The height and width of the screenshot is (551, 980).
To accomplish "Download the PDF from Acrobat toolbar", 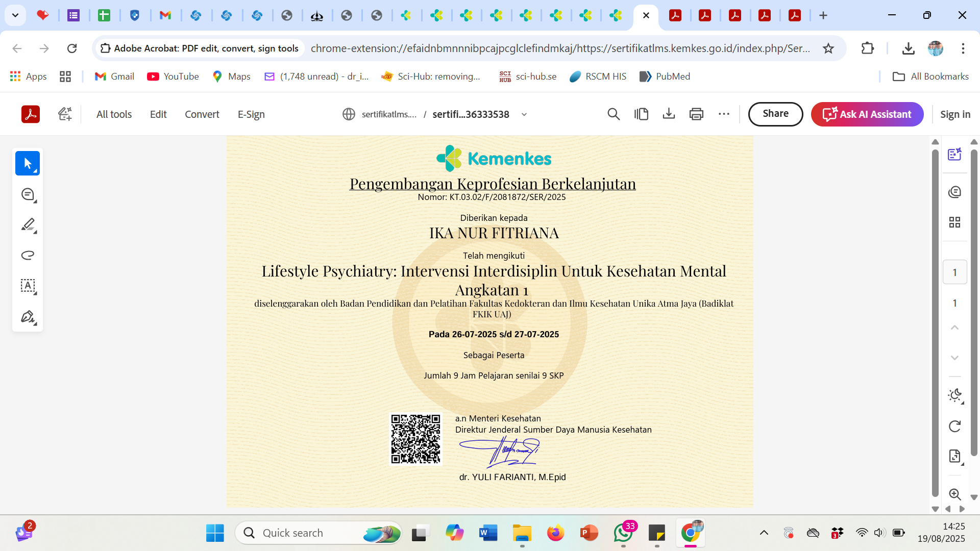I will (669, 114).
